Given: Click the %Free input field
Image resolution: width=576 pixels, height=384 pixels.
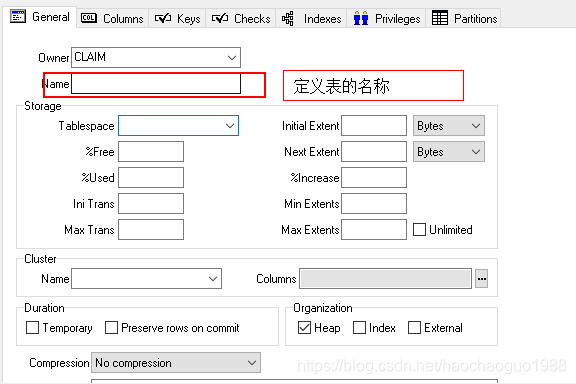Looking at the screenshot, I should coord(151,151).
